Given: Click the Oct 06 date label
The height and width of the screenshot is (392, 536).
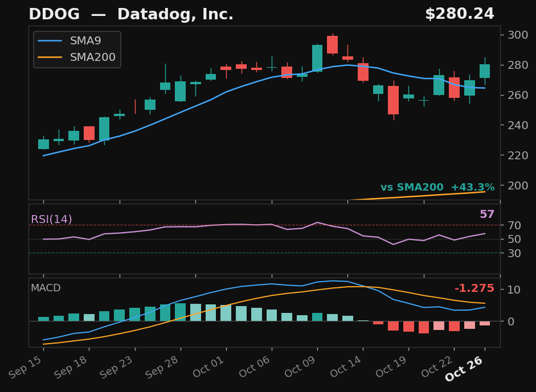Looking at the screenshot, I should click(254, 367).
